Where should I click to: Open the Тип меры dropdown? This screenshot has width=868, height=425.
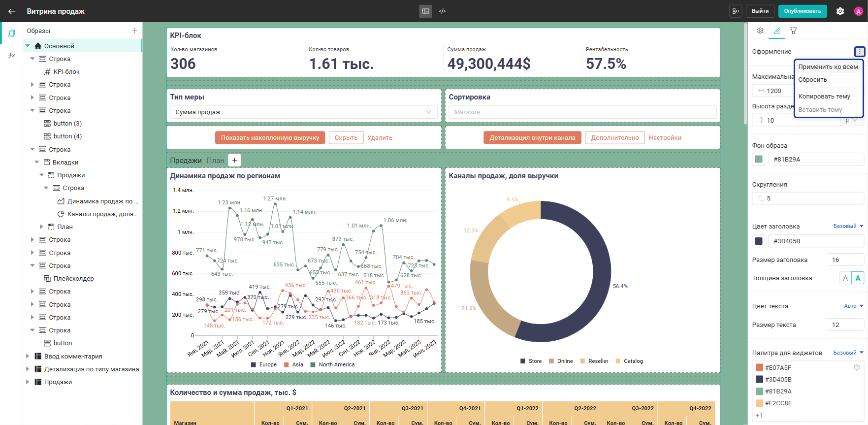click(303, 112)
